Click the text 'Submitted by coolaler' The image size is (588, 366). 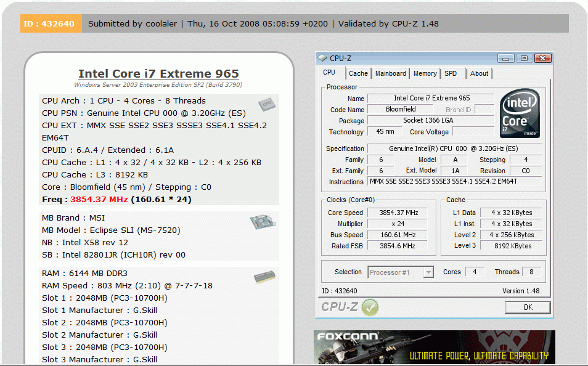coord(133,23)
